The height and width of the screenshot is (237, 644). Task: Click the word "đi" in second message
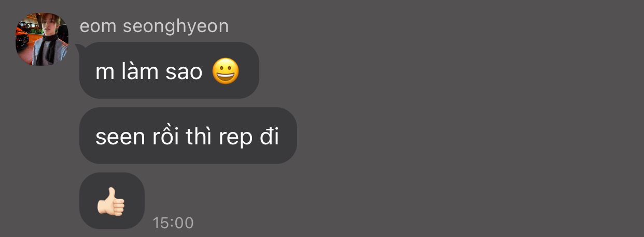(x=270, y=136)
